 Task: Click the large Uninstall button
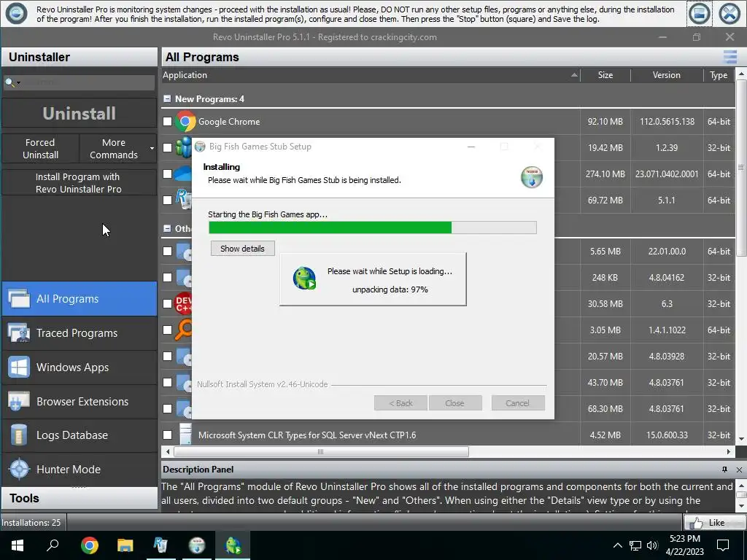pos(79,113)
